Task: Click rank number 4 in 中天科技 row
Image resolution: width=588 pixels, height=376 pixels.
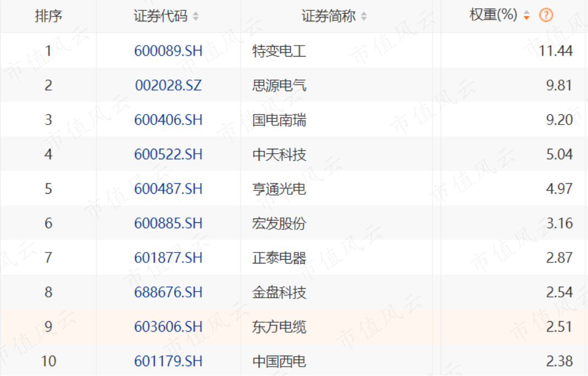Action: pos(48,154)
